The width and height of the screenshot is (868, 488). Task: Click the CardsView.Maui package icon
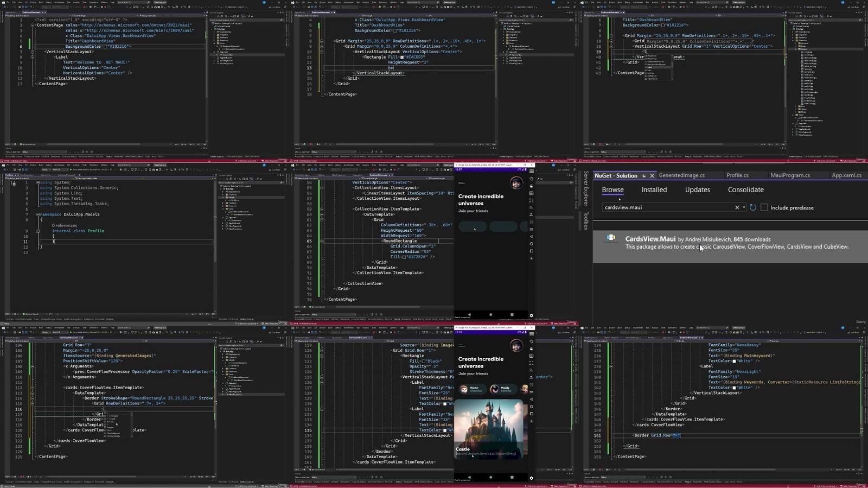tap(611, 238)
